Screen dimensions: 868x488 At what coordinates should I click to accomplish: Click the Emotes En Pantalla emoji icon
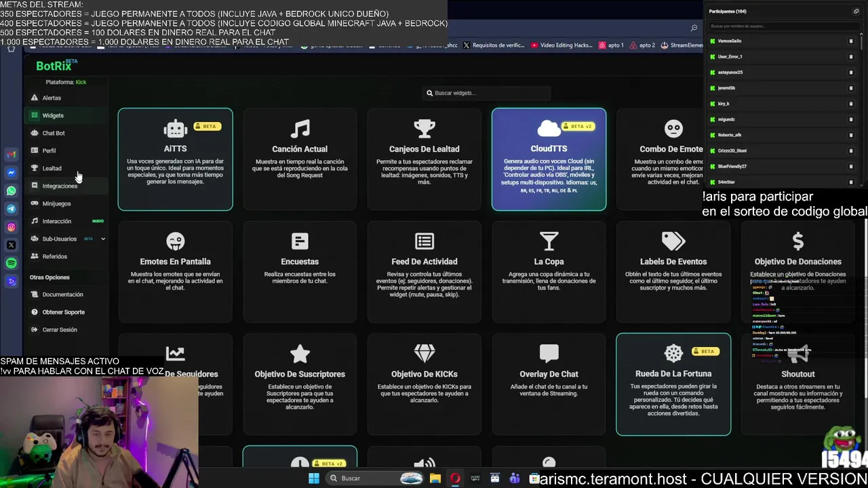176,241
